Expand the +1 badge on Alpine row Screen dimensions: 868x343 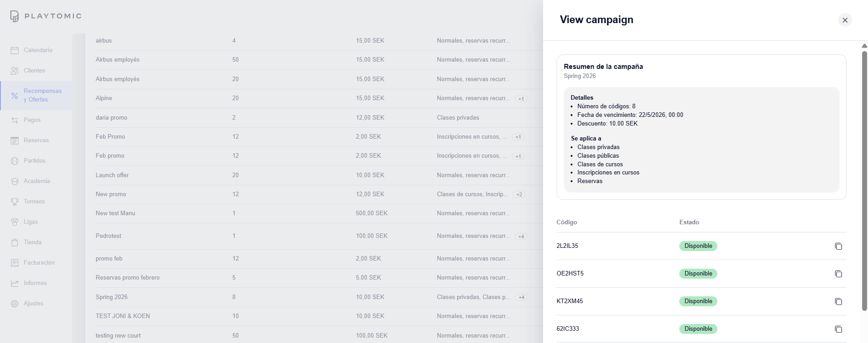pos(521,99)
